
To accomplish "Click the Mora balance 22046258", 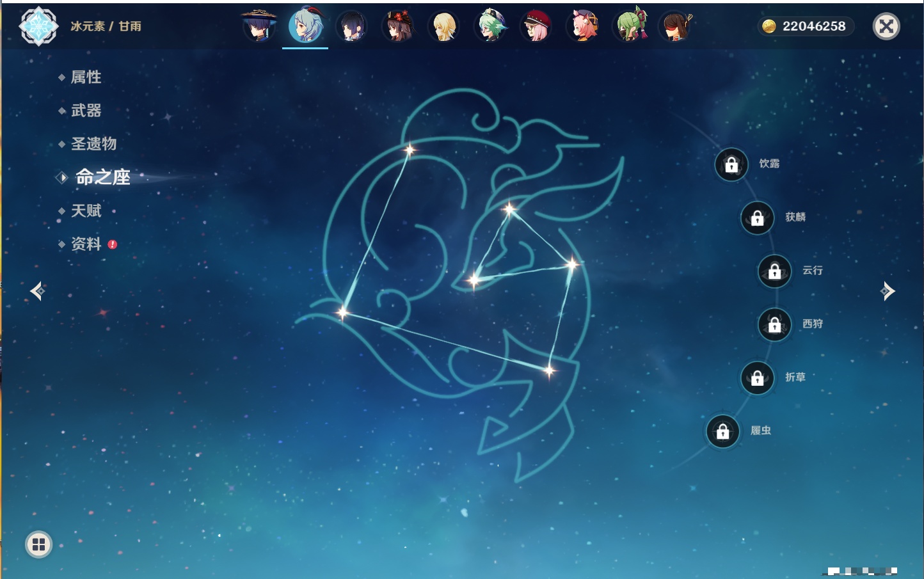I will click(814, 26).
